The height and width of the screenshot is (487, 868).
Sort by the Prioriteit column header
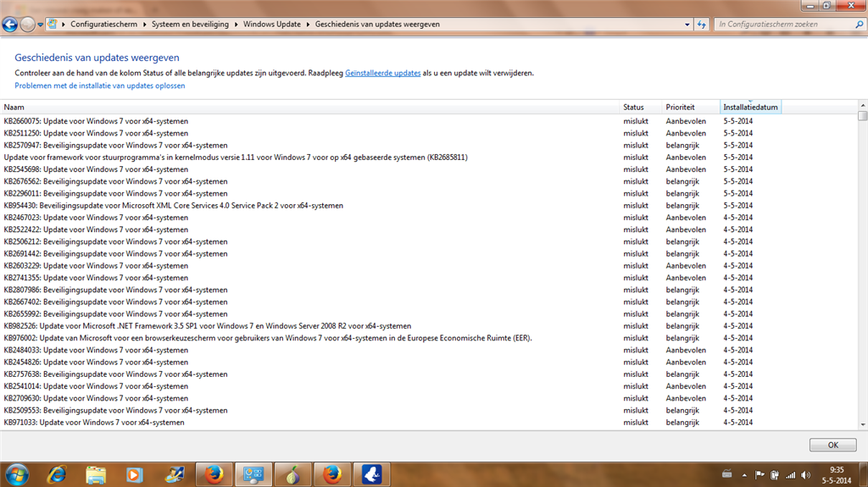coord(690,108)
